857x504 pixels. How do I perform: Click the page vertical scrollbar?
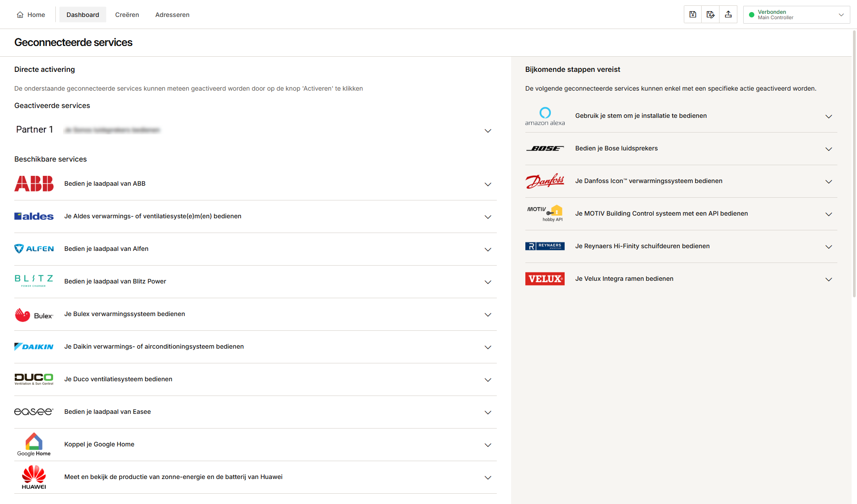point(854,163)
